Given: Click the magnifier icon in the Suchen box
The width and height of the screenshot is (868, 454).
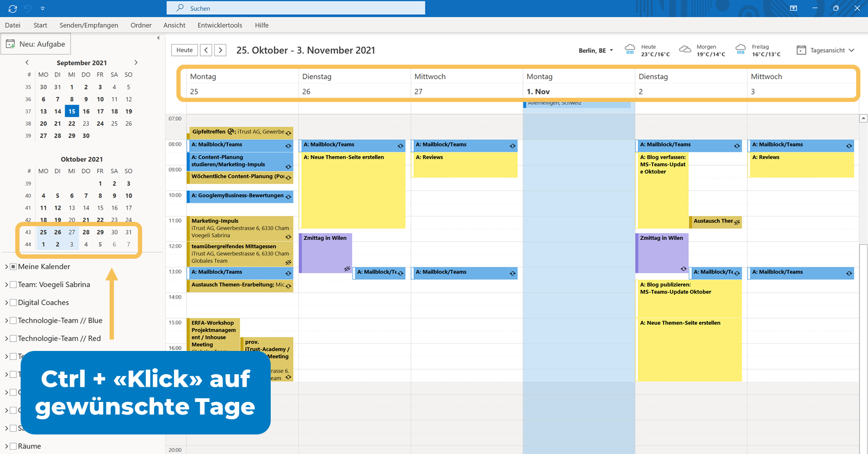Looking at the screenshot, I should [x=180, y=8].
